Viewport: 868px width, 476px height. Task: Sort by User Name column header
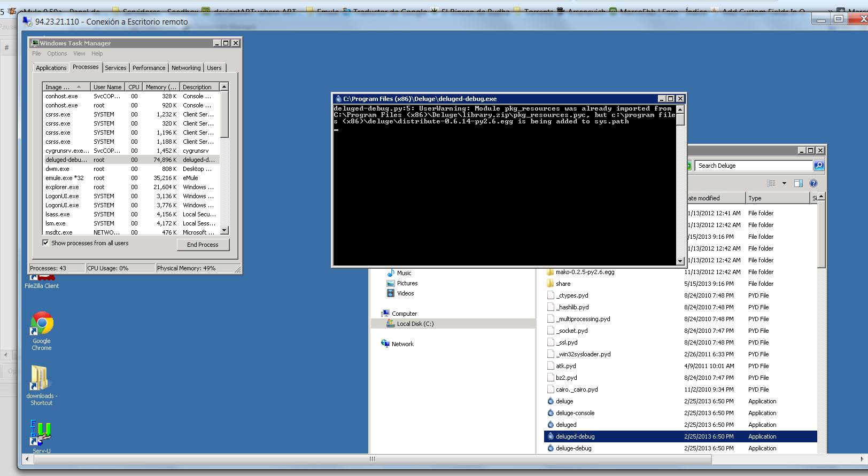(x=107, y=87)
